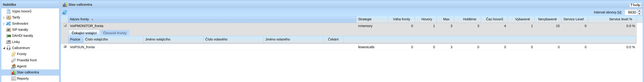Image resolution: width=644 pixels, height=82 pixels.
Task: Sort by Číslo volaného column
Action: [x=233, y=39]
